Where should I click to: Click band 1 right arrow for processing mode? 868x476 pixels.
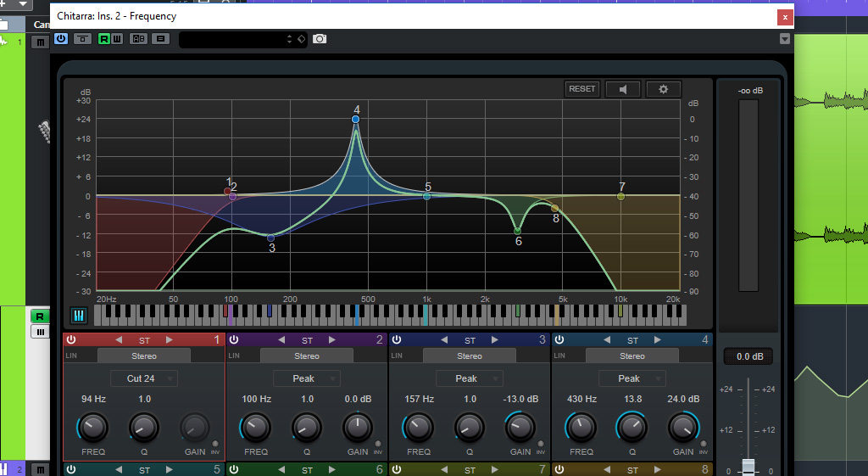(170, 339)
